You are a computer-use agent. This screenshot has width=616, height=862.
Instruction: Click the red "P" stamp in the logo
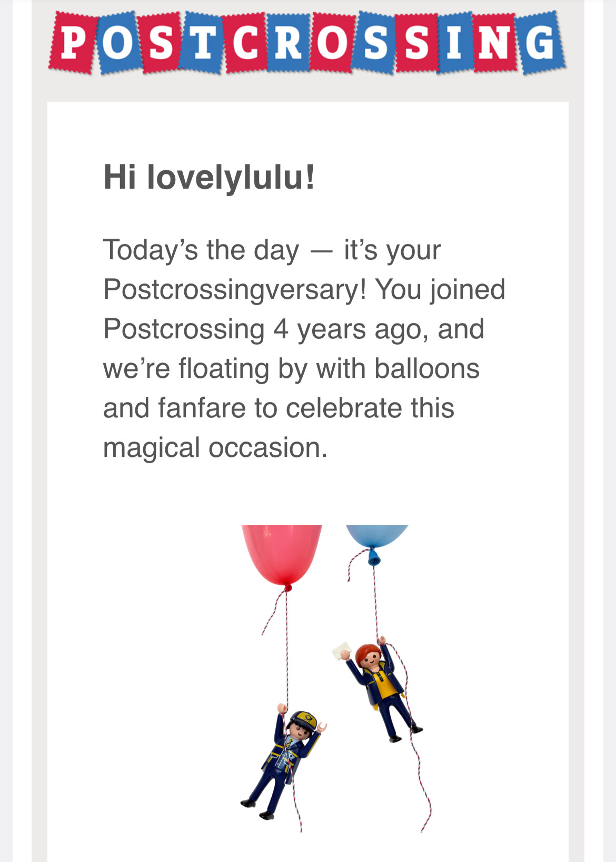coord(73,43)
